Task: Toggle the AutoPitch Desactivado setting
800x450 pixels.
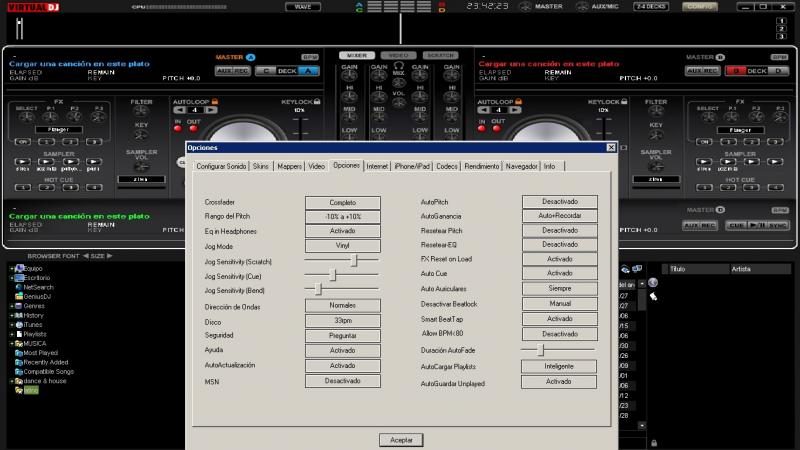Action: (559, 202)
